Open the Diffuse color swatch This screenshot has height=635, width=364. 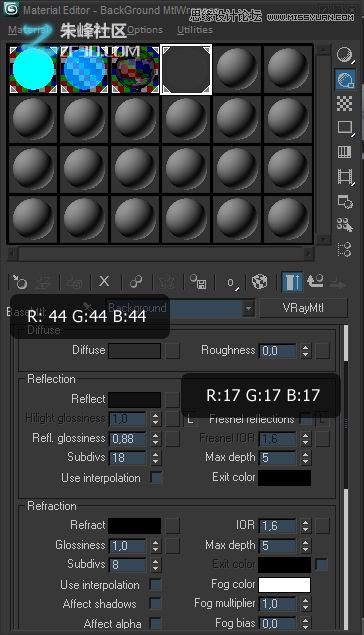134,351
